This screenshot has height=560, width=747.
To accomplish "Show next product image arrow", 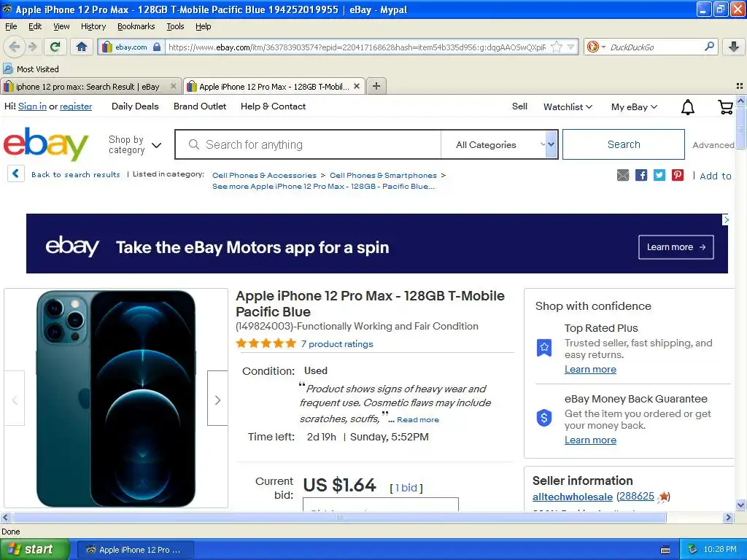I will tap(217, 400).
